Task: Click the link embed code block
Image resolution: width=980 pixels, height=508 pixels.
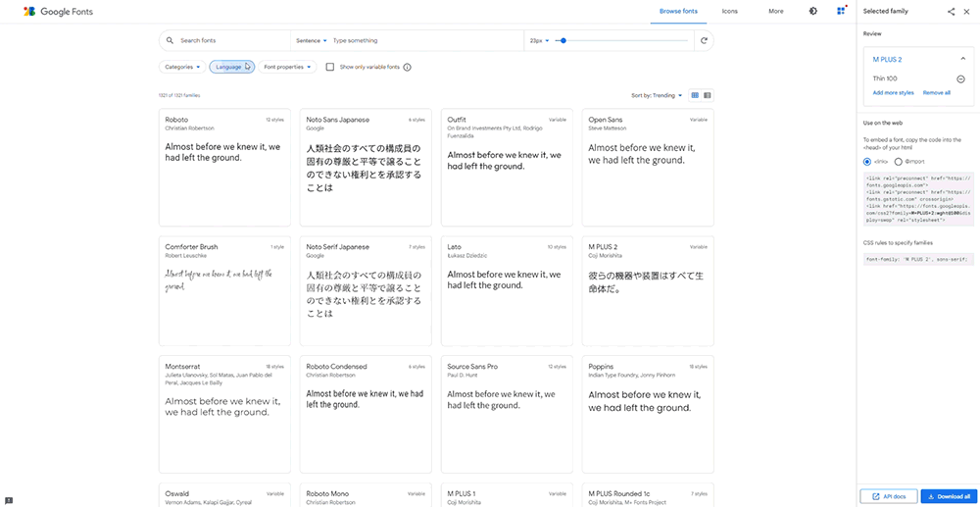Action: [x=918, y=198]
